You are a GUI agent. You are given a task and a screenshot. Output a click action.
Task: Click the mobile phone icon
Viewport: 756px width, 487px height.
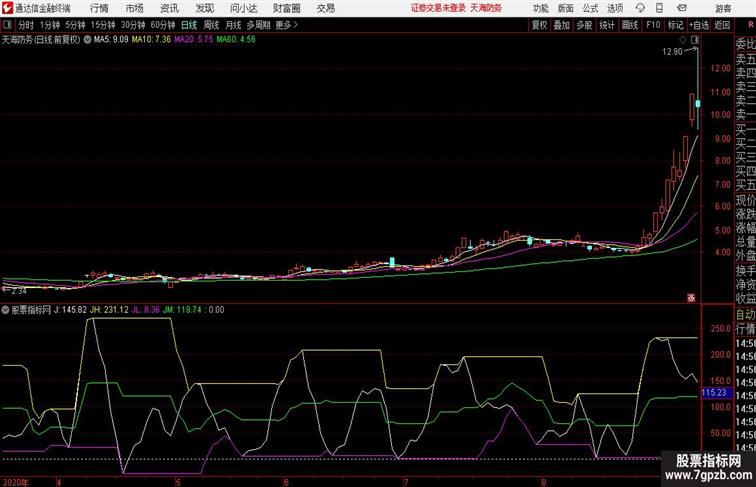point(659,8)
